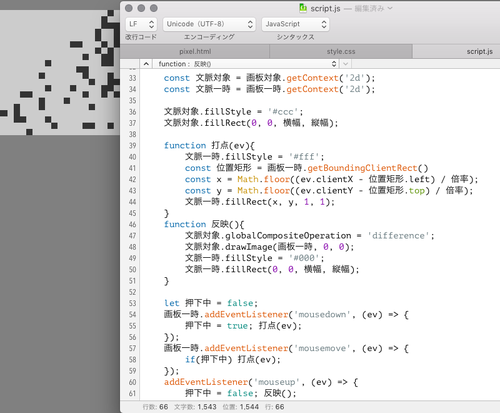Viewport: 500px width, 413px height.
Task: Click line number 46 in gutter
Action: (132, 224)
